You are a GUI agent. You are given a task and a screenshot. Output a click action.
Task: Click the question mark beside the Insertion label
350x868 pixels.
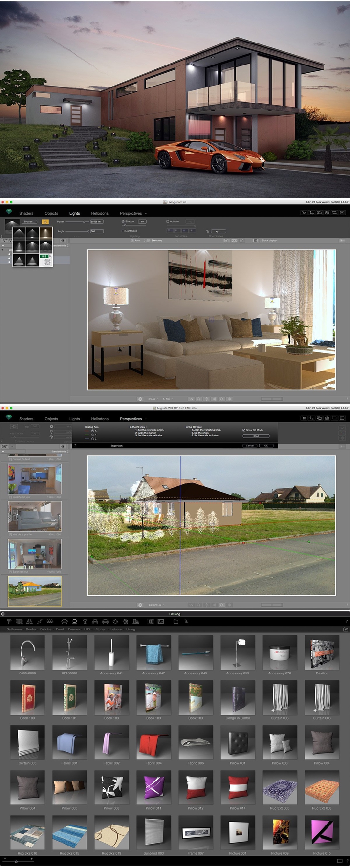(75, 446)
